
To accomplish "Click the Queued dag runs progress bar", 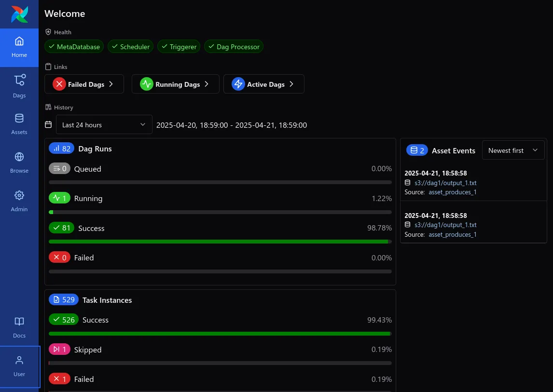I will 220,182.
